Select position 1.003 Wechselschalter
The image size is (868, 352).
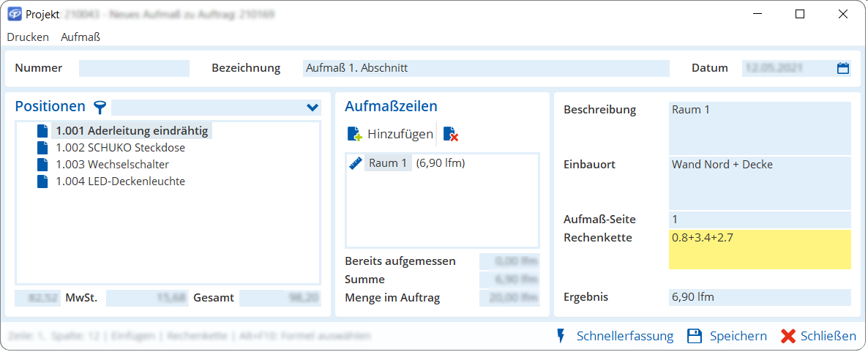tap(112, 165)
